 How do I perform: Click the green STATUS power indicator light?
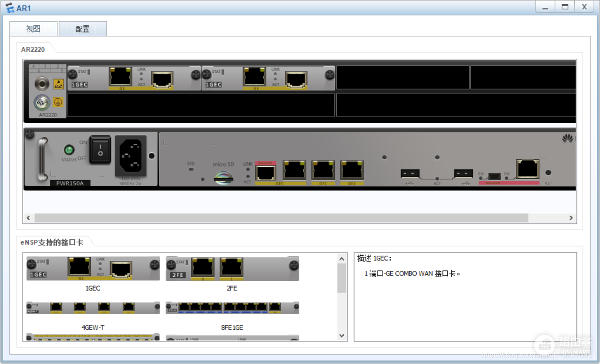(x=69, y=150)
